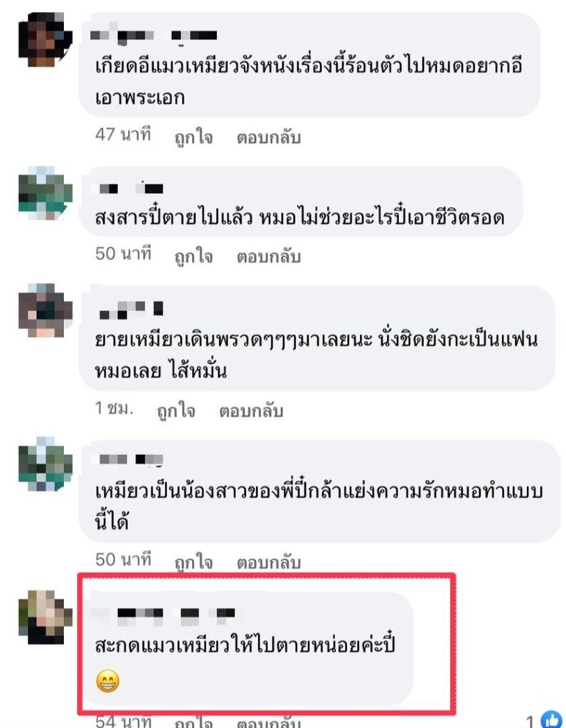Screen dimensions: 566x728
Task: Open profile picture of the 47 นาที commenter
Action: (x=45, y=41)
